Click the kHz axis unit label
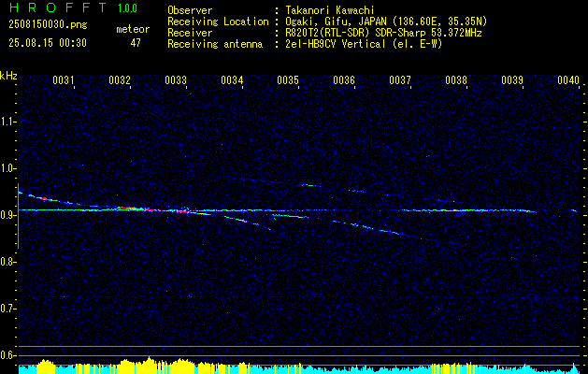This screenshot has height=374, width=588. (x=8, y=76)
